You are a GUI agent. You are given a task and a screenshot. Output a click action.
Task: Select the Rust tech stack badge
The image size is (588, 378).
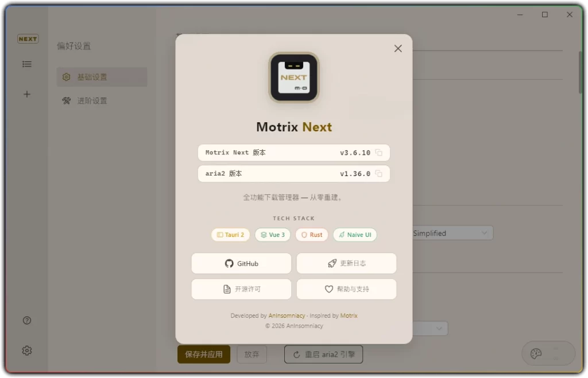[311, 235]
